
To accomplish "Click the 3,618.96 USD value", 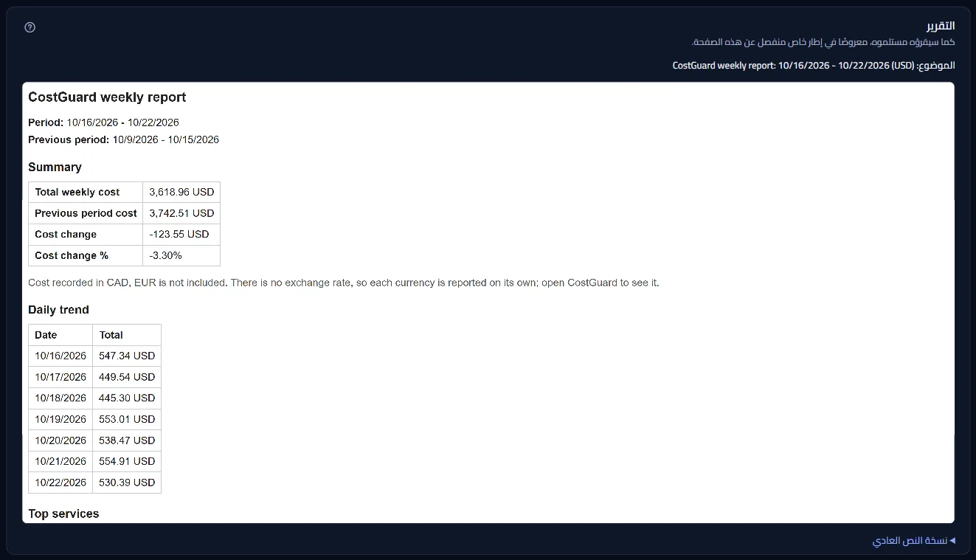I will click(x=181, y=192).
